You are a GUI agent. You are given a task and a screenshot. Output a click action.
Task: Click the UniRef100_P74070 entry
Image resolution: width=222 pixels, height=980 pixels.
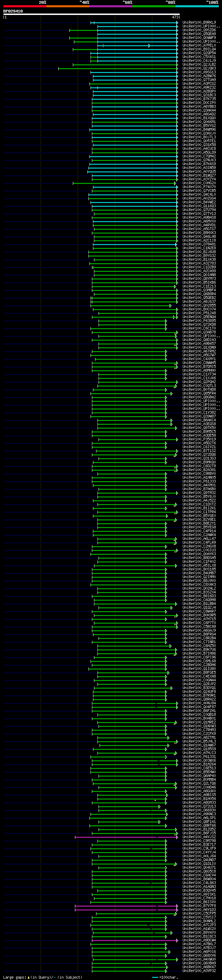tap(199, 187)
